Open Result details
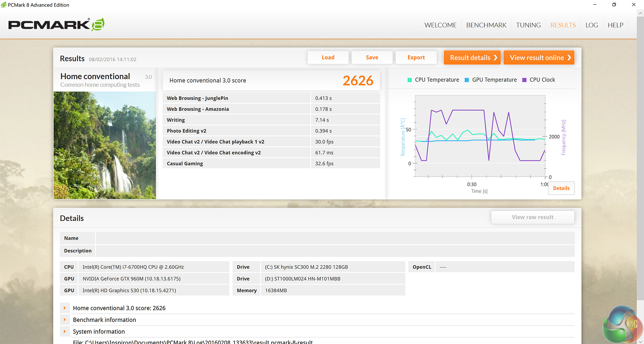Image resolution: width=644 pixels, height=344 pixels. [472, 57]
